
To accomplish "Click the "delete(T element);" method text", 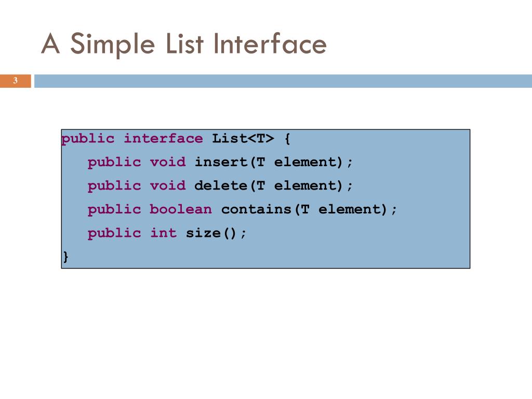I will pos(274,185).
